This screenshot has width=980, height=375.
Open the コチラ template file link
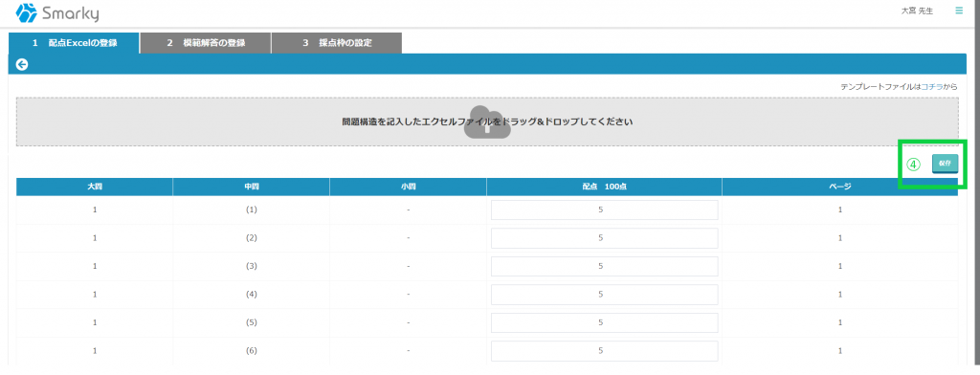point(932,87)
